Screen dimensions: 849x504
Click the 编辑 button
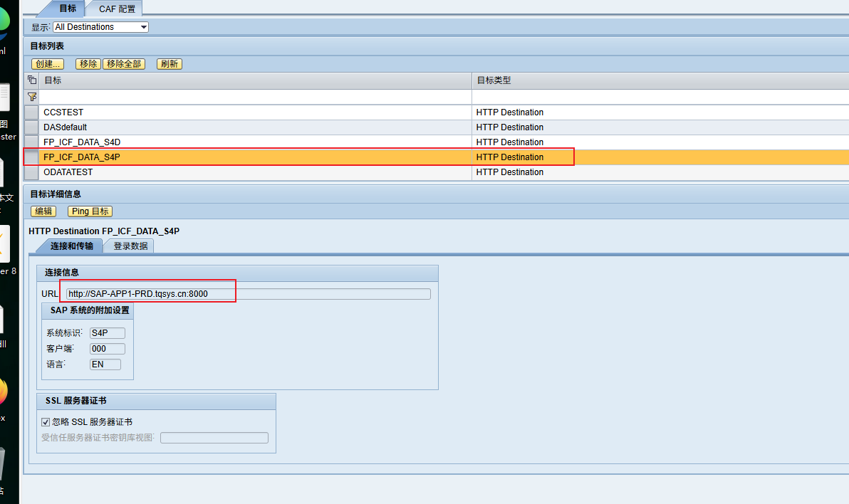[x=43, y=211]
